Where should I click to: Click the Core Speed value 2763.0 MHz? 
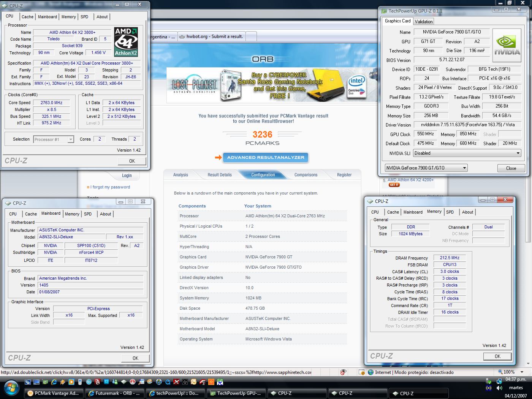[x=51, y=103]
